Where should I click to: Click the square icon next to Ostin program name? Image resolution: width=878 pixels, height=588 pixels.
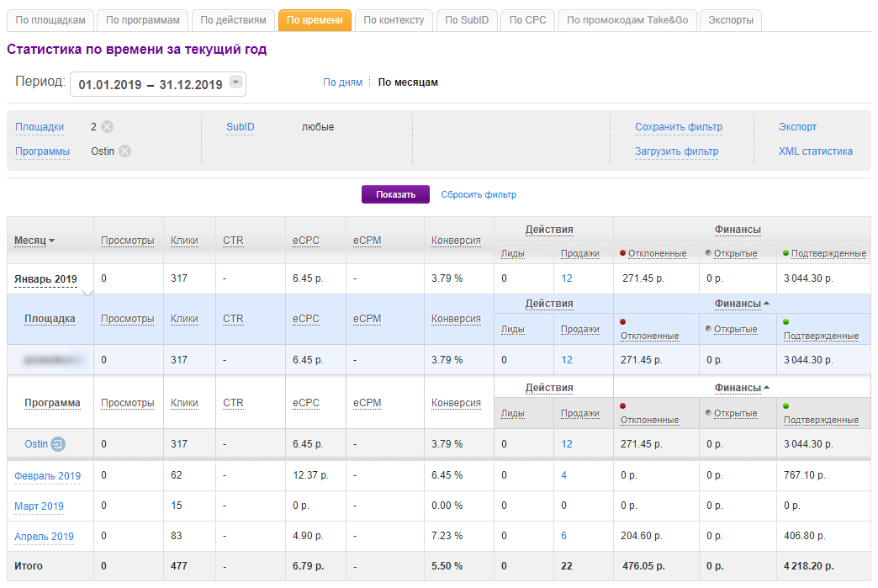click(x=57, y=444)
